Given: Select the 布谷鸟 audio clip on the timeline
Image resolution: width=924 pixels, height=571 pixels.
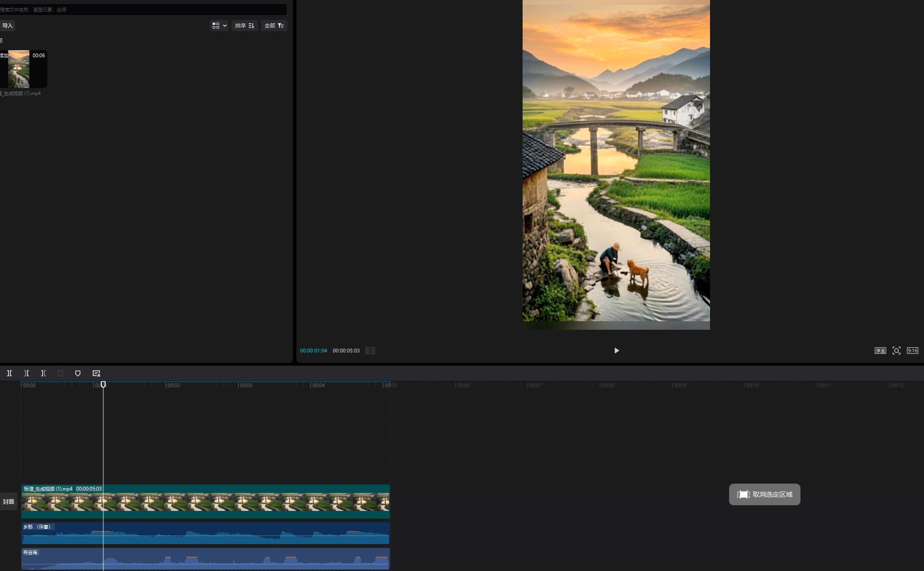Looking at the screenshot, I should click(205, 559).
